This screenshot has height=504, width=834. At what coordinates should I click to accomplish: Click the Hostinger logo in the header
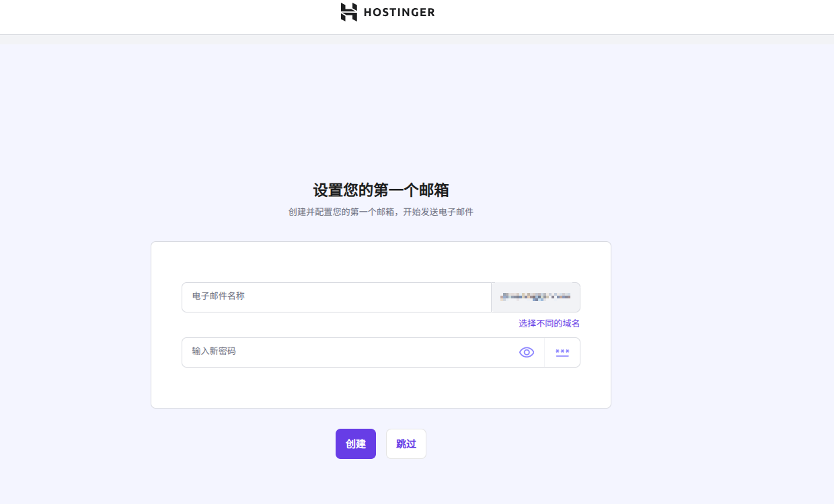click(387, 12)
